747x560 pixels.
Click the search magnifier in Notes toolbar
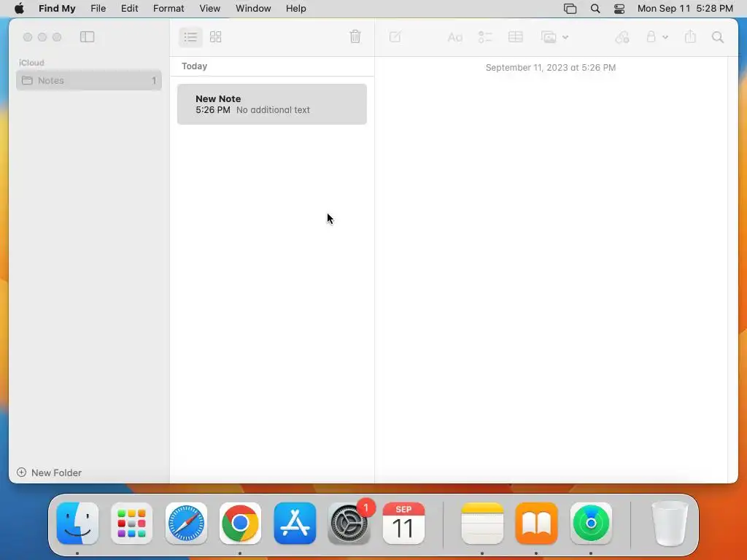pyautogui.click(x=718, y=36)
